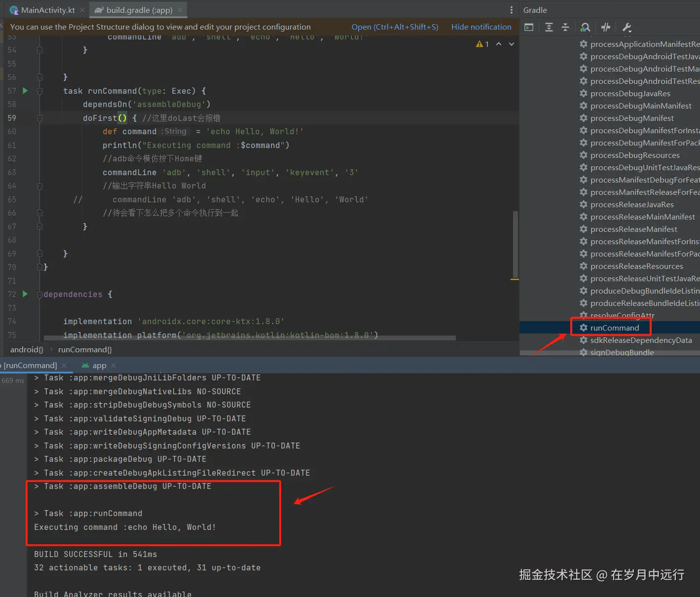700x597 pixels.
Task: Switch to app run tab
Action: [x=99, y=366]
